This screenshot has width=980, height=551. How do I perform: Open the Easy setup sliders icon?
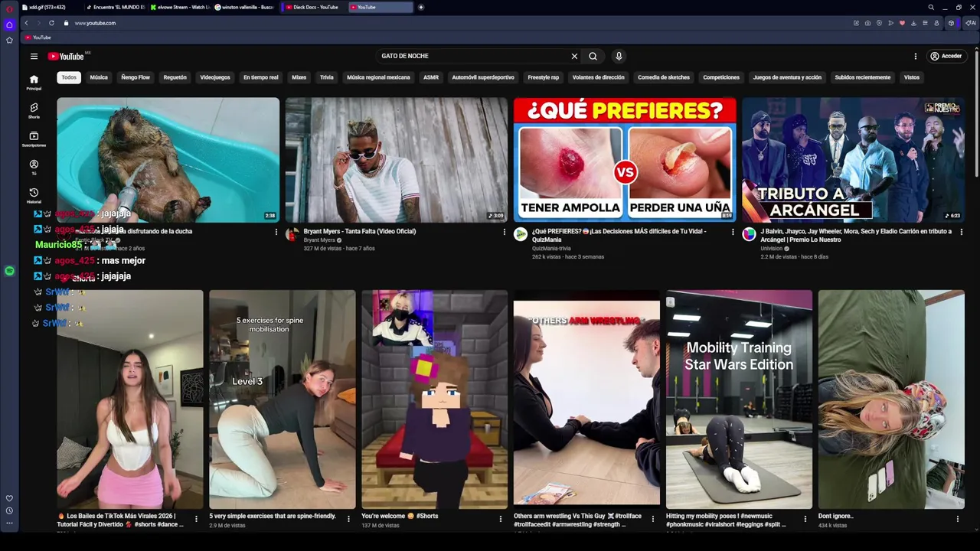(x=925, y=23)
